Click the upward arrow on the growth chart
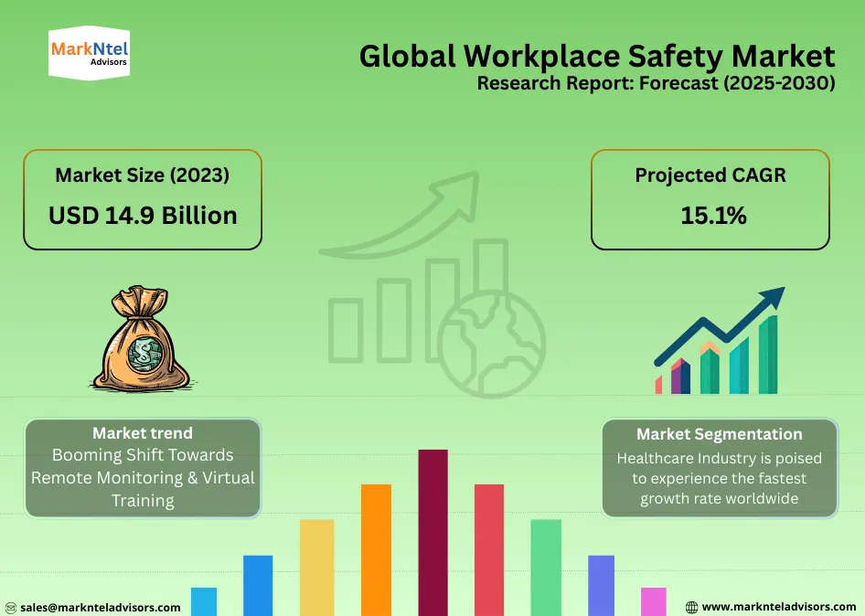This screenshot has height=616, width=865. [x=768, y=297]
